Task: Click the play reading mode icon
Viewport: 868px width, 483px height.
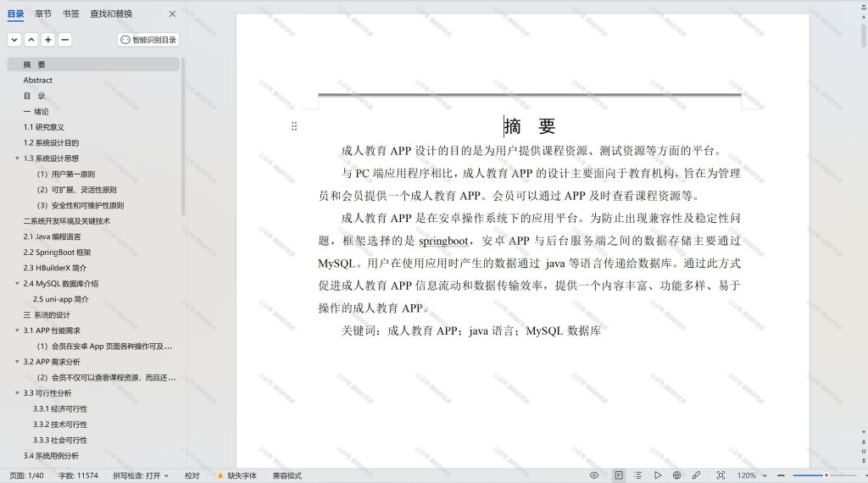Action: (x=657, y=475)
